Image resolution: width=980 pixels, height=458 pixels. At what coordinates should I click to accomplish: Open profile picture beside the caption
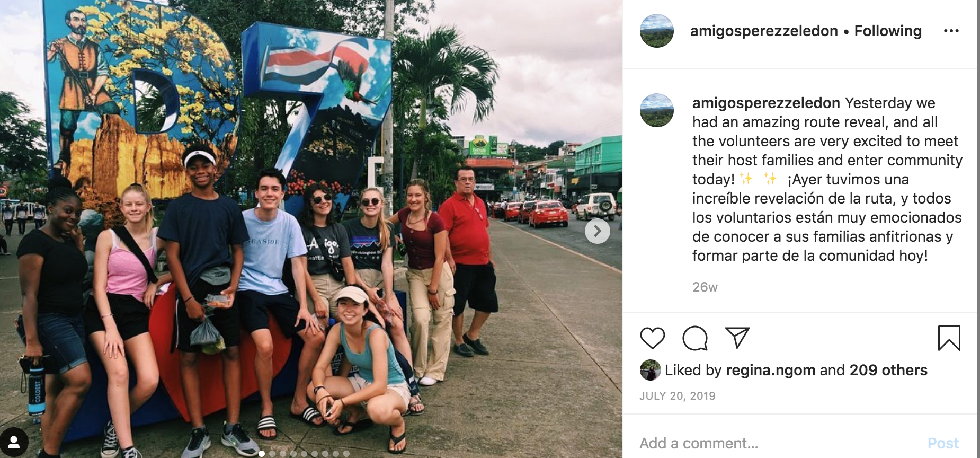(657, 110)
